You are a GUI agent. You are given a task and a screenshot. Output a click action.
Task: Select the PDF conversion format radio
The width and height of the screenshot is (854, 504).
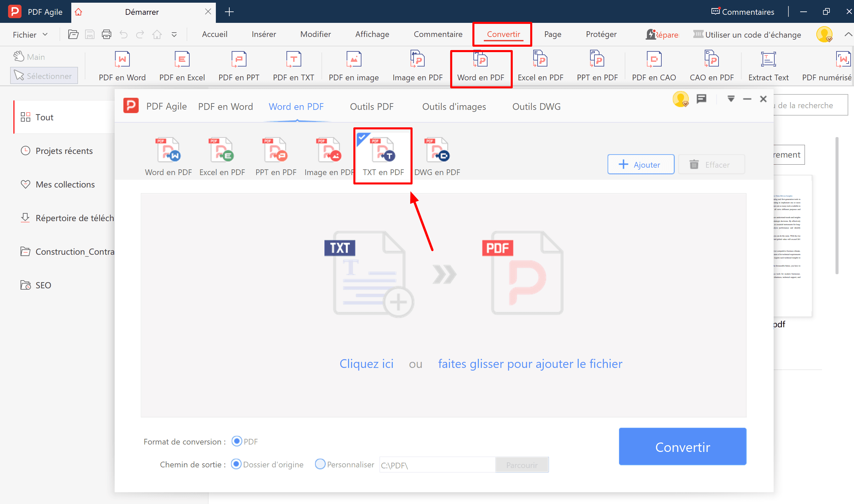(236, 441)
